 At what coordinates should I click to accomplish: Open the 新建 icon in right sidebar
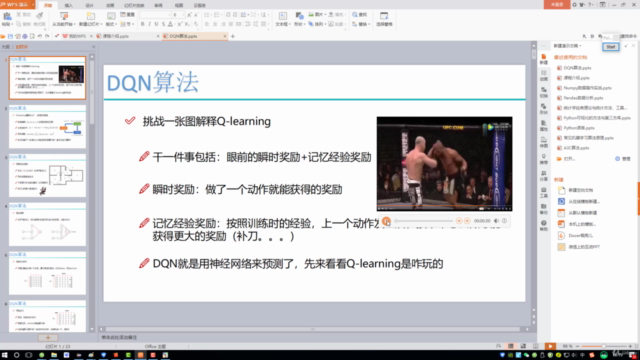(x=544, y=59)
